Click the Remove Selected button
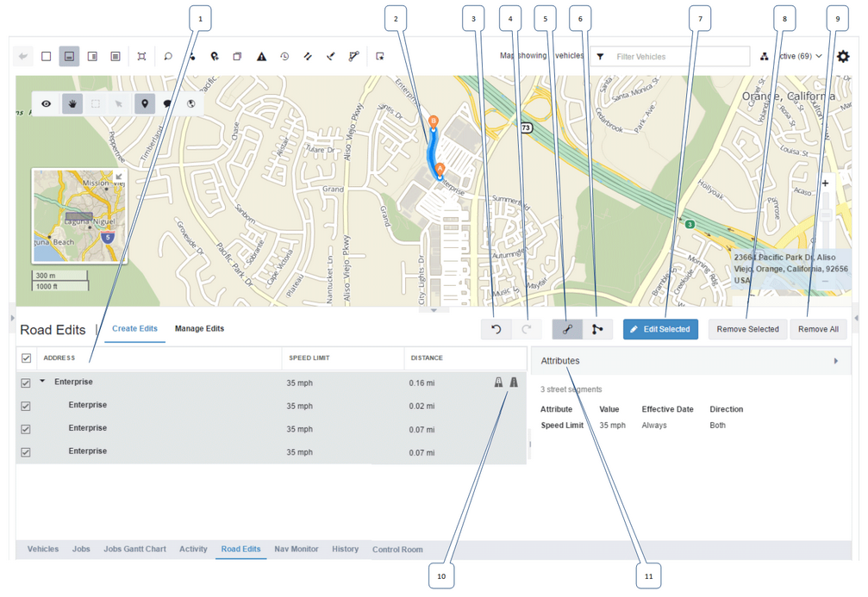 coord(747,329)
